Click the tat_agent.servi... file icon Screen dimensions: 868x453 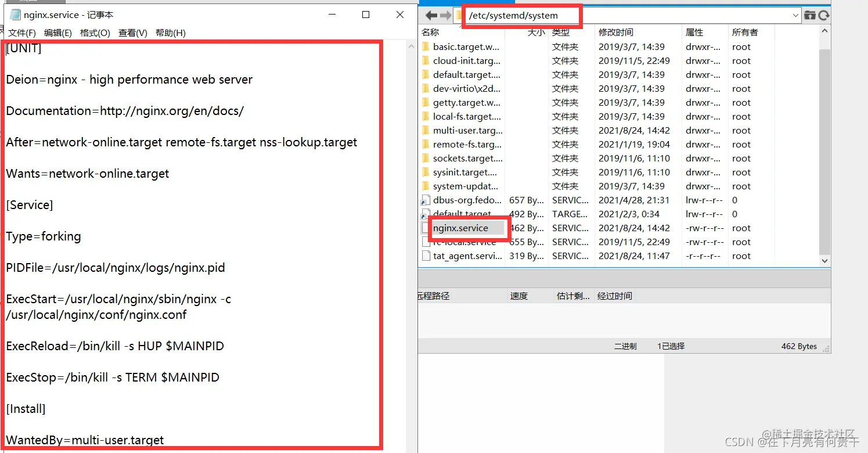[426, 256]
